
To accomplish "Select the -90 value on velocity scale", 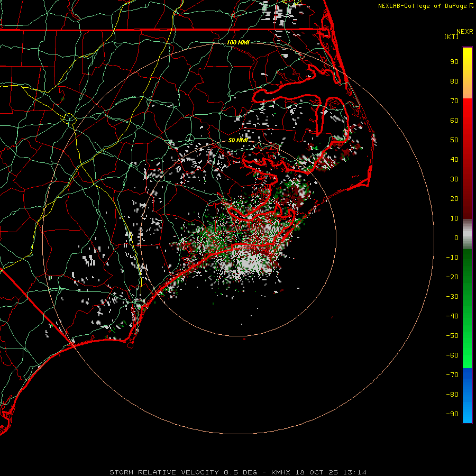I will 452,414.
